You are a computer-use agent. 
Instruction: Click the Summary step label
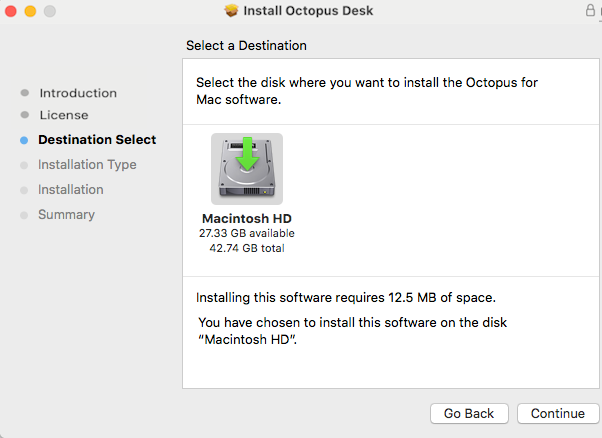point(66,215)
